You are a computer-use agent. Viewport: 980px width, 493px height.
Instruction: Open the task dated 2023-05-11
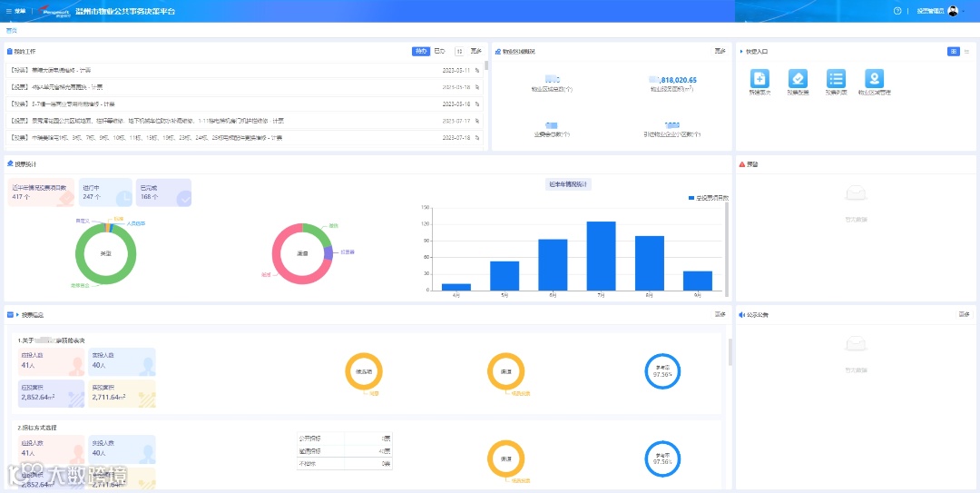coord(242,70)
